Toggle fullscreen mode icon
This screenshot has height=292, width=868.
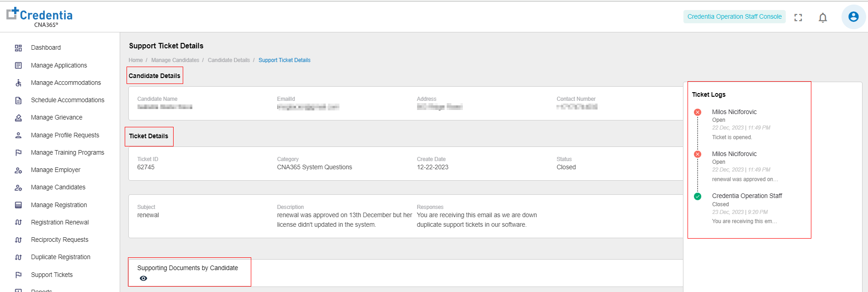798,18
